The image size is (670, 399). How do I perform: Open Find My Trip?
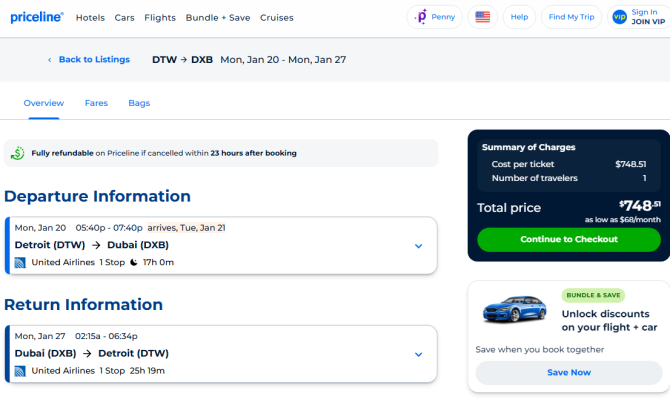point(571,17)
